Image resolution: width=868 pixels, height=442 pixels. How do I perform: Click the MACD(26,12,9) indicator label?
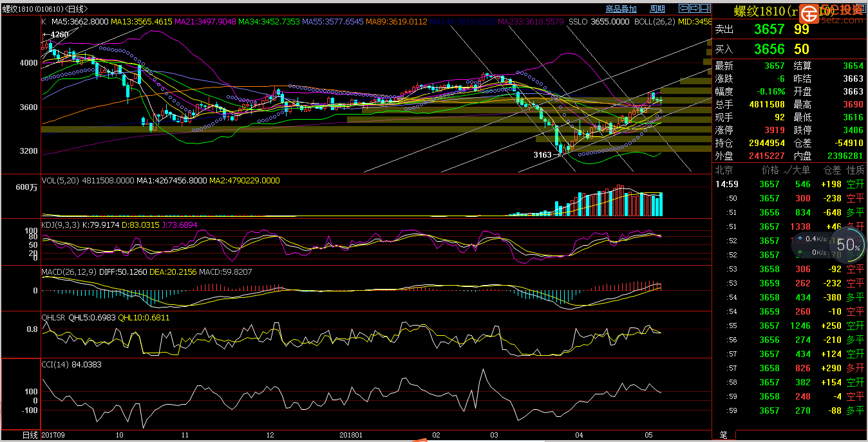[x=69, y=272]
